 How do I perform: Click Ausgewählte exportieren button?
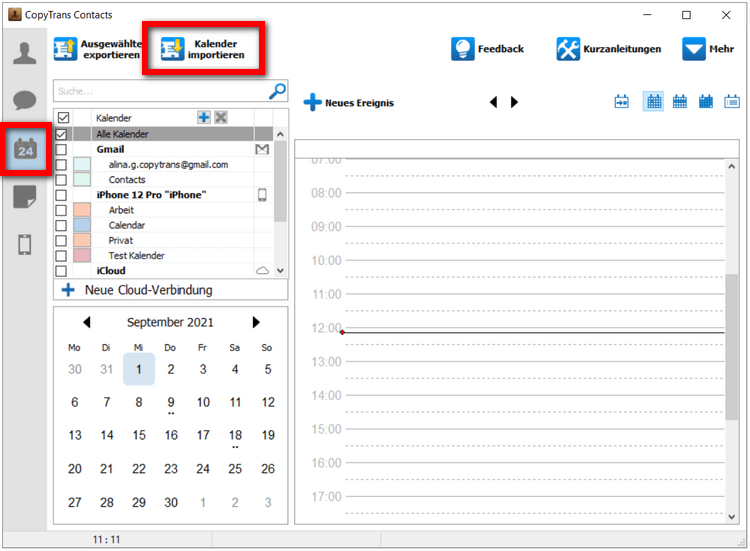coord(98,49)
